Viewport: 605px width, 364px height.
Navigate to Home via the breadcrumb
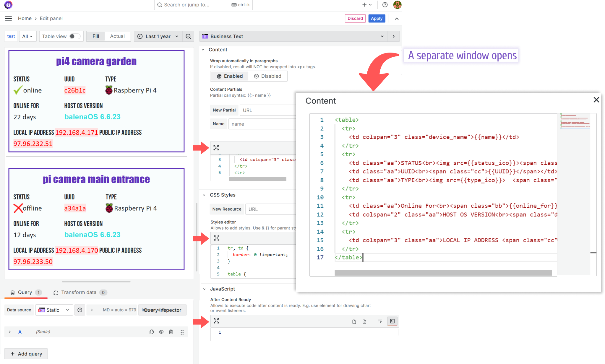tap(25, 18)
